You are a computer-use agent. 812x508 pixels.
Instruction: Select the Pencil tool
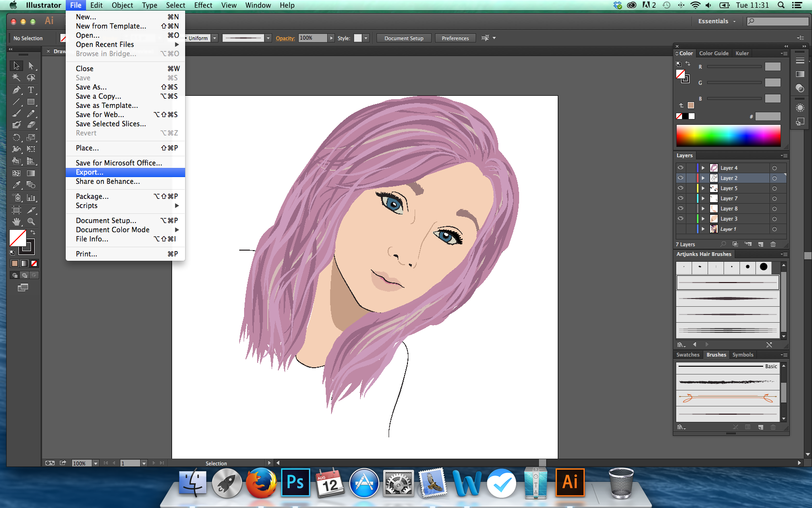tap(31, 113)
